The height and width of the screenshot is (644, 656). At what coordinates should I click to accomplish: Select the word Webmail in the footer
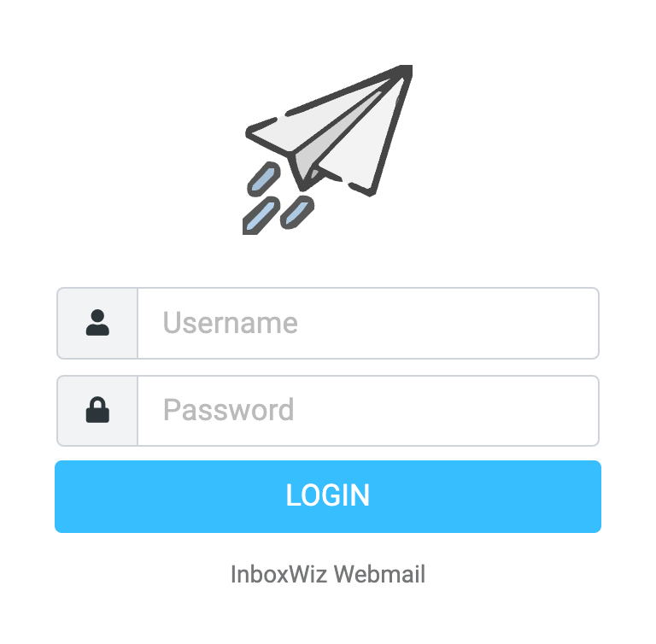pos(380,574)
